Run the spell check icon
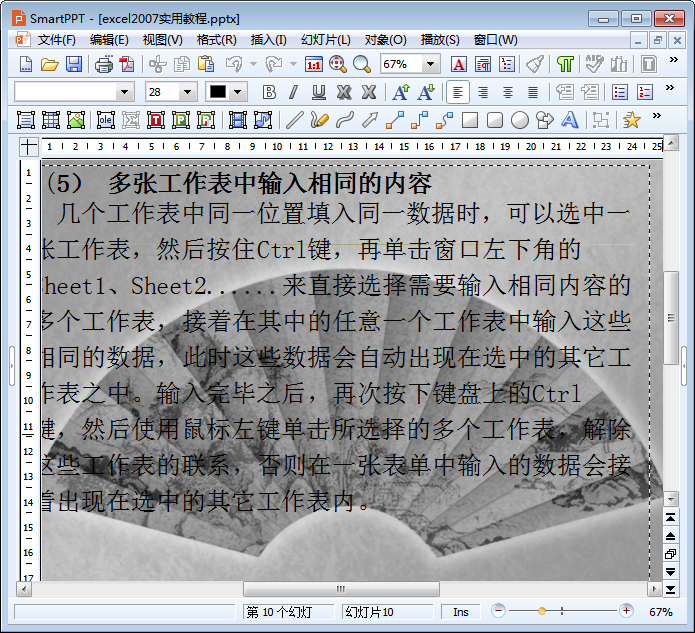Screen dimensions: 695x633 [594, 64]
